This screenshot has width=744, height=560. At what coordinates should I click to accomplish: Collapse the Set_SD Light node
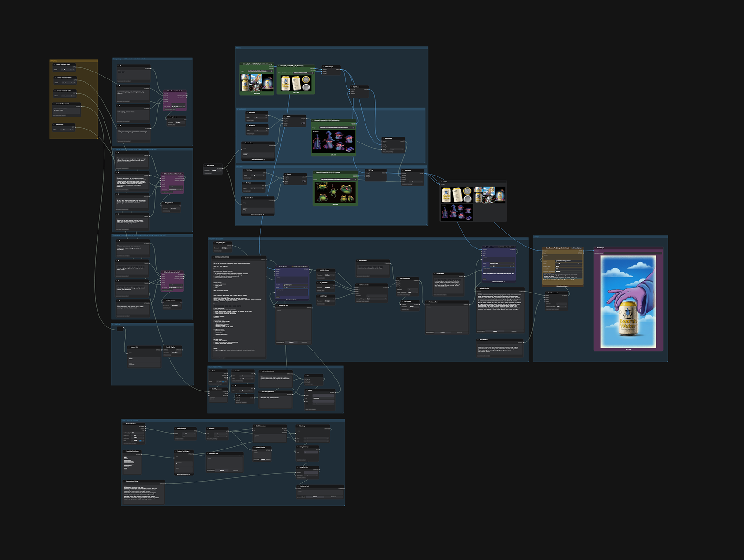(x=168, y=117)
